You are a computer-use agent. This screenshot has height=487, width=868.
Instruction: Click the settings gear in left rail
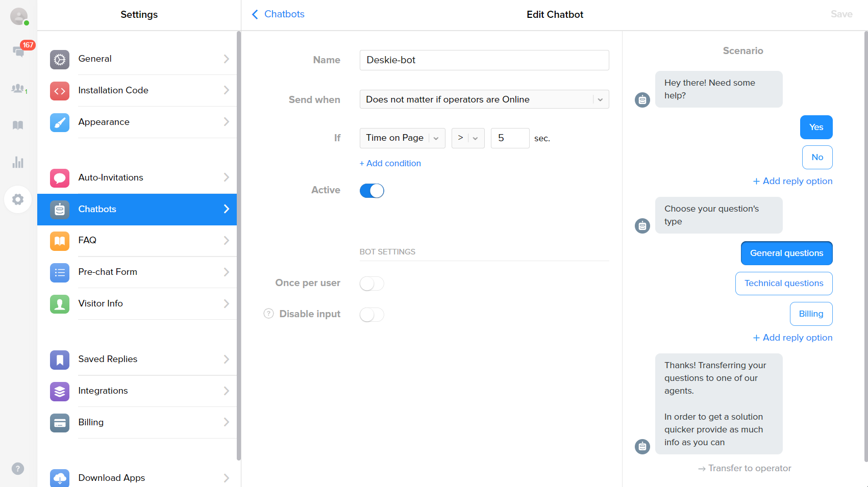click(x=18, y=199)
